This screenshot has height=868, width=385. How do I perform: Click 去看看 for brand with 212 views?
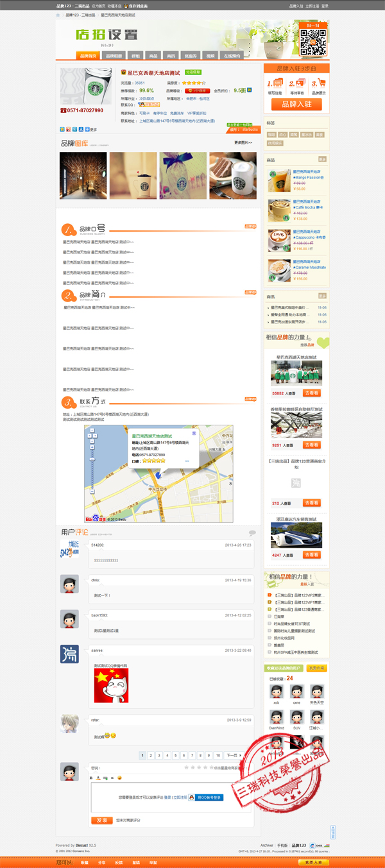[312, 503]
